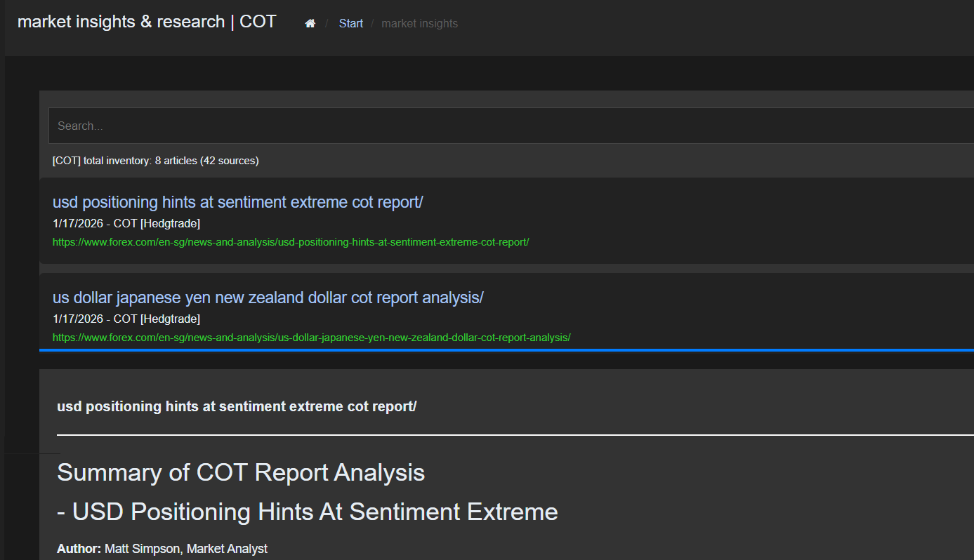Open article 'us dollar japanese yen new zealand dollar cot report analysis'
The height and width of the screenshot is (560, 974).
[267, 297]
